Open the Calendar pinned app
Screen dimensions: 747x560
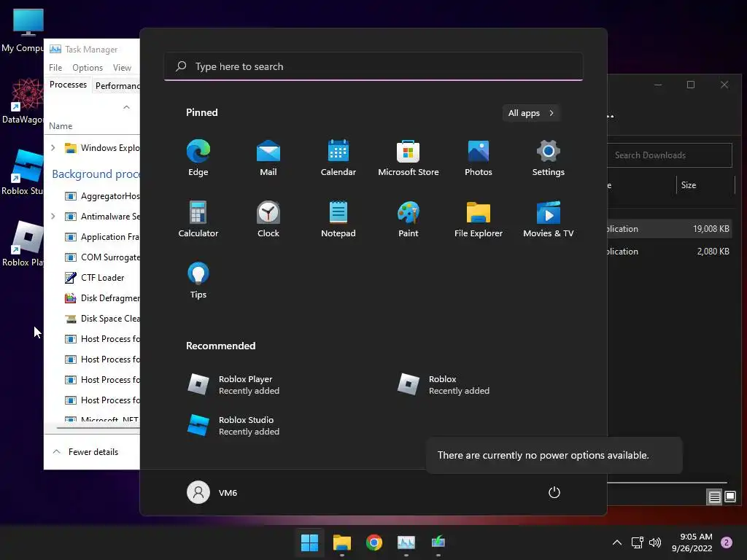(x=338, y=157)
